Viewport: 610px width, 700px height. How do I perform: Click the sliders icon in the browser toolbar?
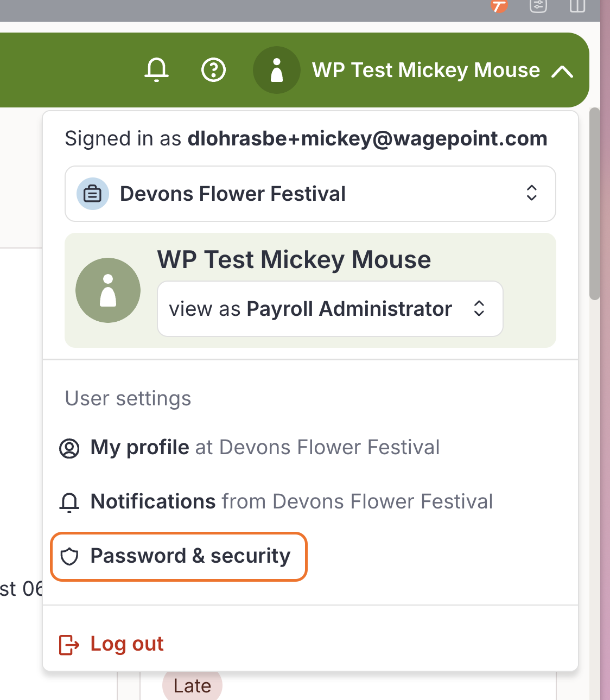point(538,5)
